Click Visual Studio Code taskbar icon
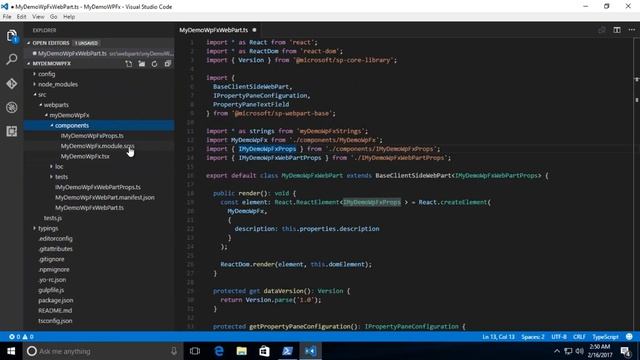Image resolution: width=640 pixels, height=360 pixels. (x=310, y=351)
